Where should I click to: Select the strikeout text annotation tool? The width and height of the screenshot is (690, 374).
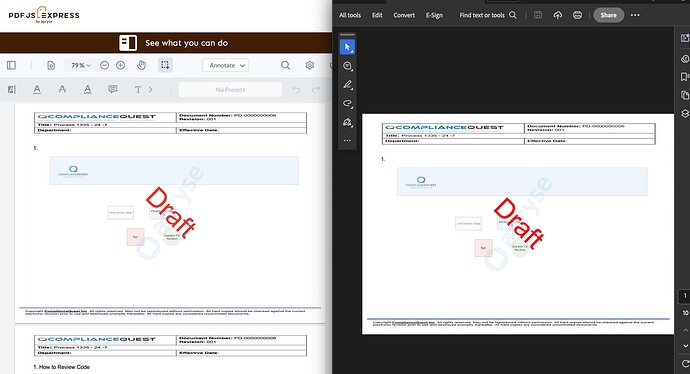click(x=62, y=89)
